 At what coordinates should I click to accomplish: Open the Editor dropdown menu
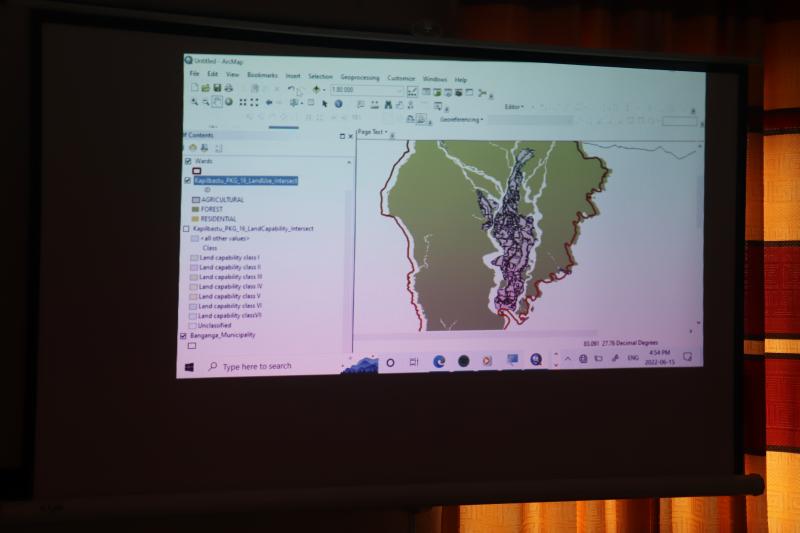coord(515,107)
